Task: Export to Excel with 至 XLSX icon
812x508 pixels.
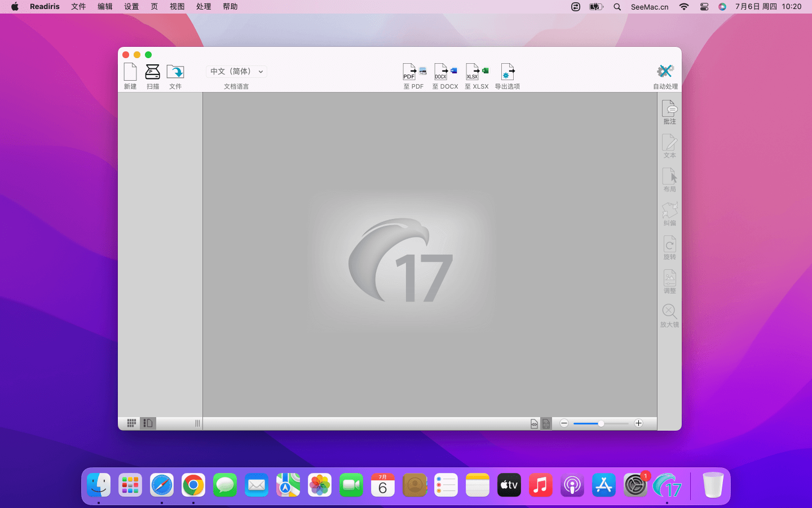Action: [x=476, y=72]
